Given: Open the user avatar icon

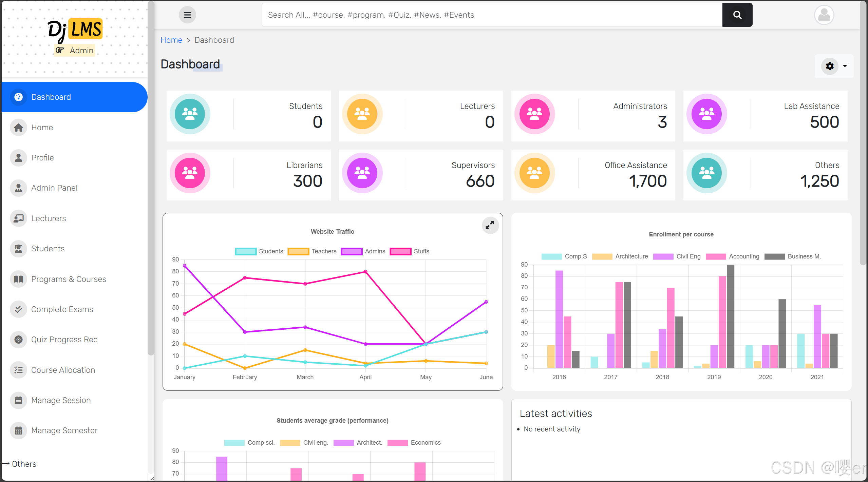Looking at the screenshot, I should [824, 15].
